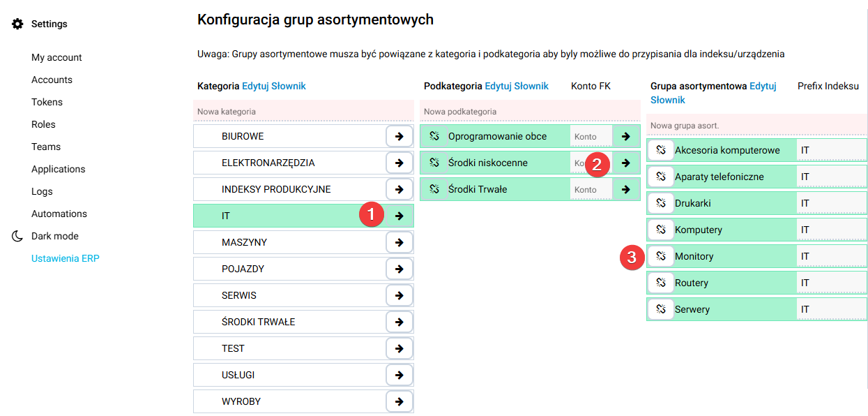
Task: Open BIUROWE category with its arrow button
Action: (x=399, y=136)
